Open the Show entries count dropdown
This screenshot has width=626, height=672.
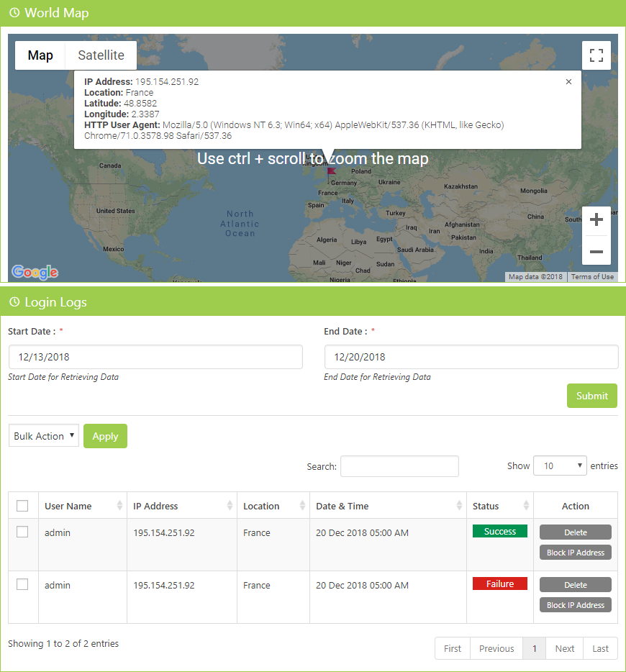[560, 466]
